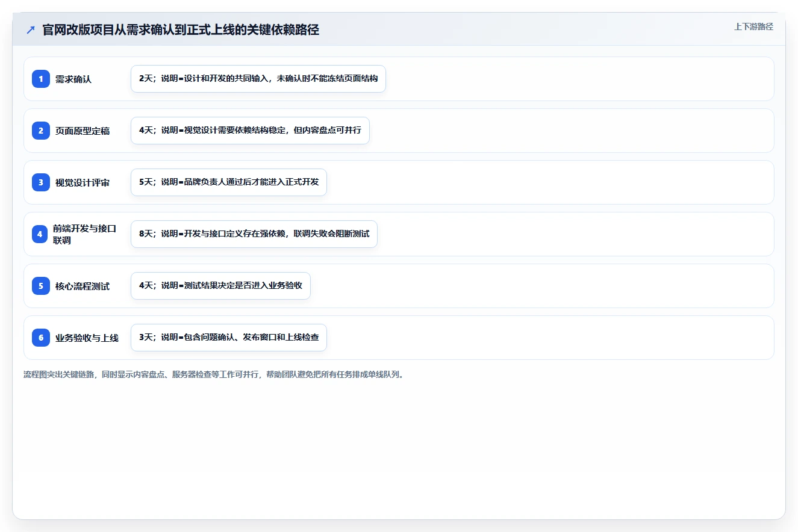This screenshot has height=532, width=798.
Task: Click the arrow icon beside the title
Action: [x=31, y=29]
